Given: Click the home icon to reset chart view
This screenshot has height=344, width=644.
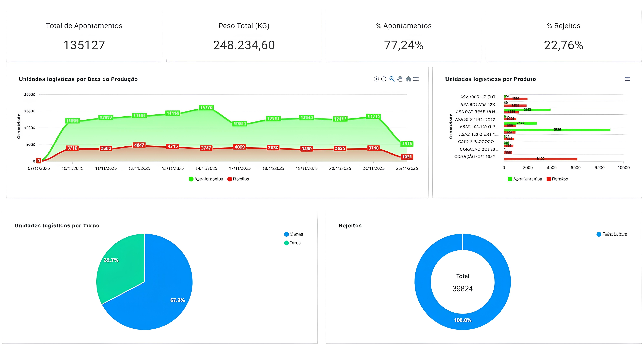Looking at the screenshot, I should (408, 79).
